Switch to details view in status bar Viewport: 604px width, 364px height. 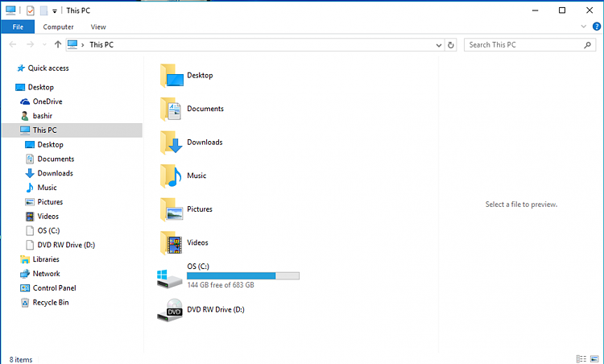click(x=581, y=359)
